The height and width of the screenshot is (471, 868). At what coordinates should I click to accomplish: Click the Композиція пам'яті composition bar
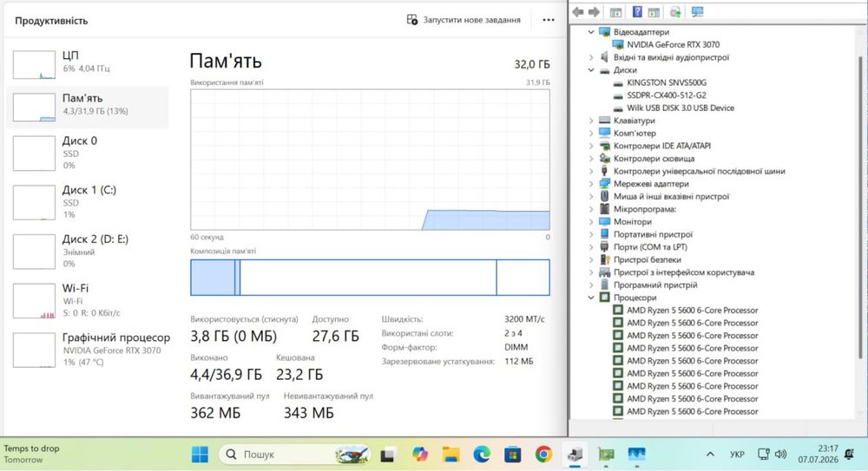click(370, 278)
